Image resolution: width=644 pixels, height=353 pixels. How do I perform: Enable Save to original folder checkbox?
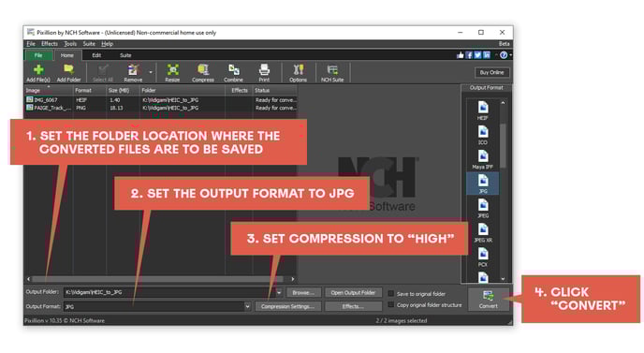point(391,293)
